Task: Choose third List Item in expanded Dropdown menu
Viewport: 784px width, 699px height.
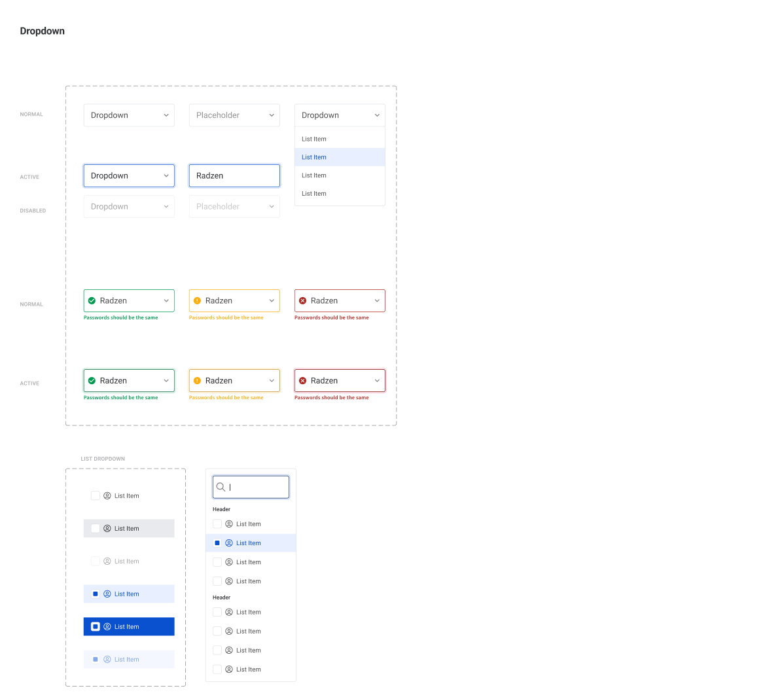Action: 340,175
